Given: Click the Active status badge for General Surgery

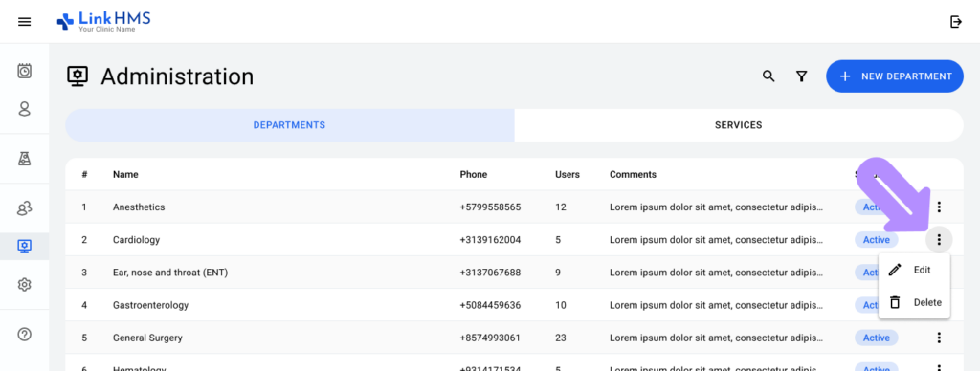Looking at the screenshot, I should tap(877, 338).
